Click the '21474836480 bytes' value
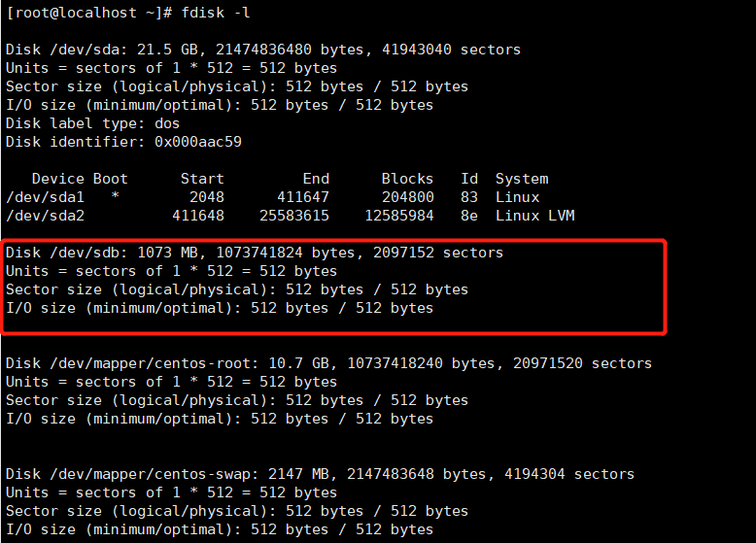756x543 pixels. pyautogui.click(x=290, y=50)
